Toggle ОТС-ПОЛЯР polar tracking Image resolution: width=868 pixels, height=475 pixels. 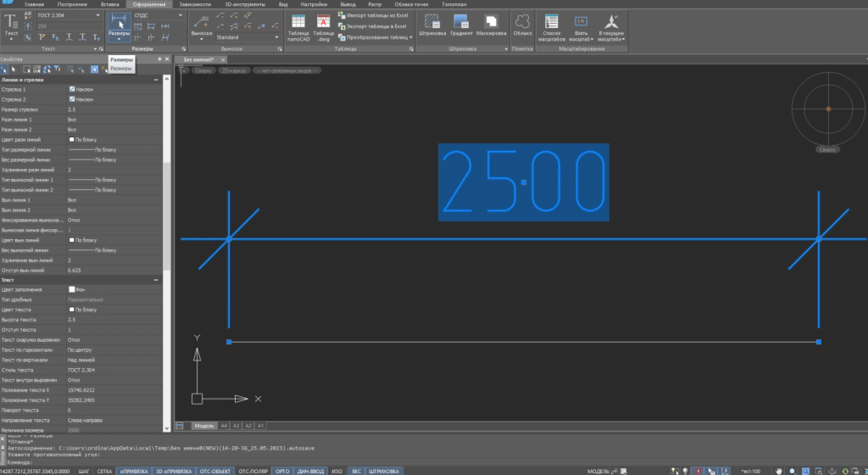(253, 470)
